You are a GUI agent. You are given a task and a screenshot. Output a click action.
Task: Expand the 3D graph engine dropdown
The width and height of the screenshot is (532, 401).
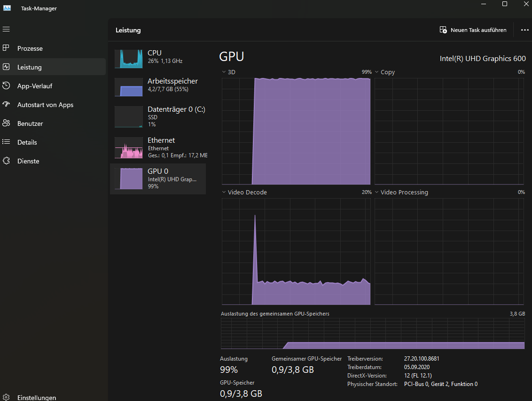[x=224, y=72]
